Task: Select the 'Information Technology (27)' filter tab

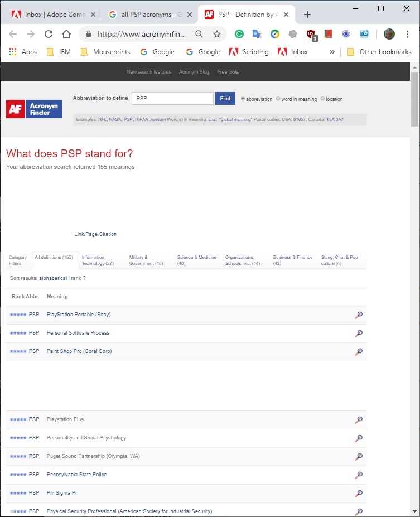Action: click(98, 260)
